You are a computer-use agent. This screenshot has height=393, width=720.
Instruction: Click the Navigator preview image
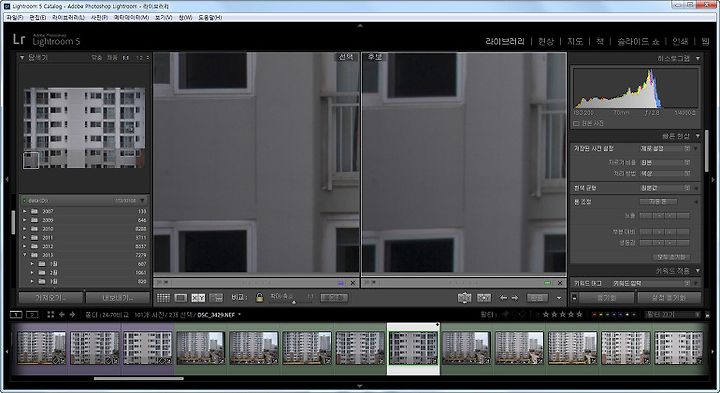click(x=84, y=128)
